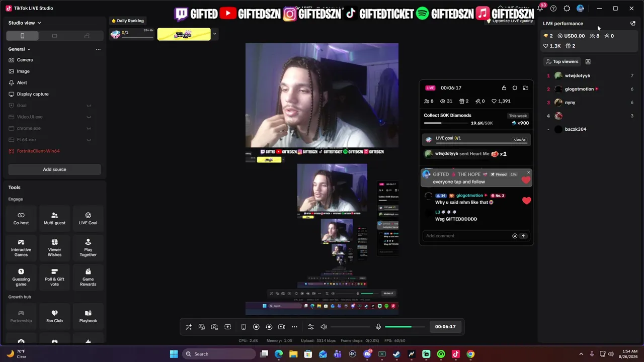Click the AI camera snapshot icon
The image size is (644, 362).
pos(214,327)
